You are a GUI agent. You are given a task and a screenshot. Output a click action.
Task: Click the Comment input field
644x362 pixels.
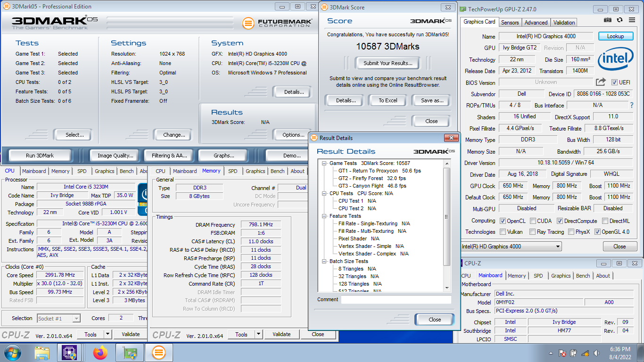(x=396, y=300)
